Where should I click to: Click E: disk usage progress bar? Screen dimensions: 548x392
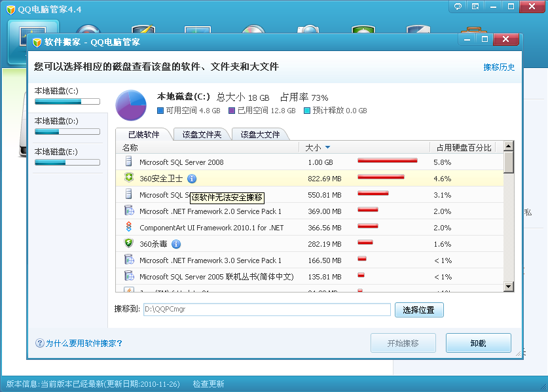[67, 162]
